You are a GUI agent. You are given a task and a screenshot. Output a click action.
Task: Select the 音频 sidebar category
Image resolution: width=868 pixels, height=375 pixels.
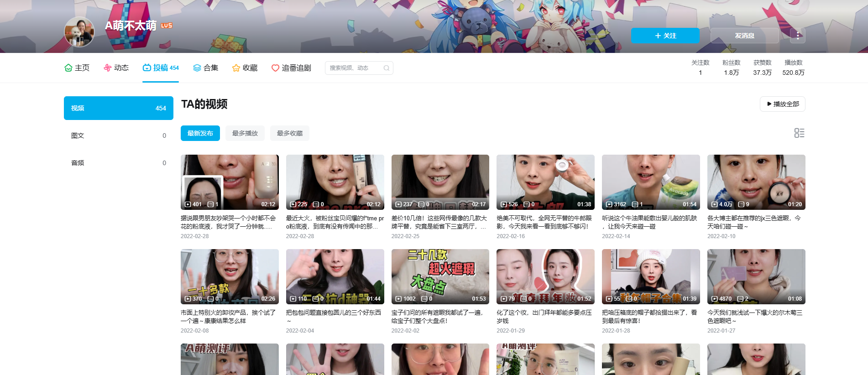click(119, 163)
